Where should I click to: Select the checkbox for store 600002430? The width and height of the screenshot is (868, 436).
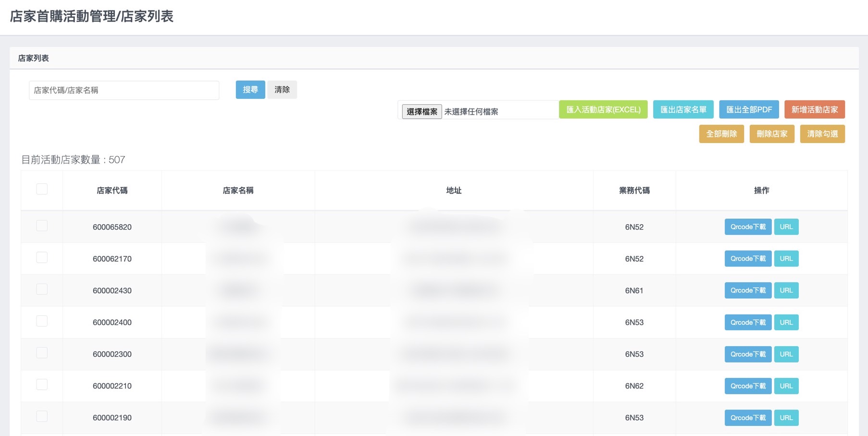click(42, 289)
